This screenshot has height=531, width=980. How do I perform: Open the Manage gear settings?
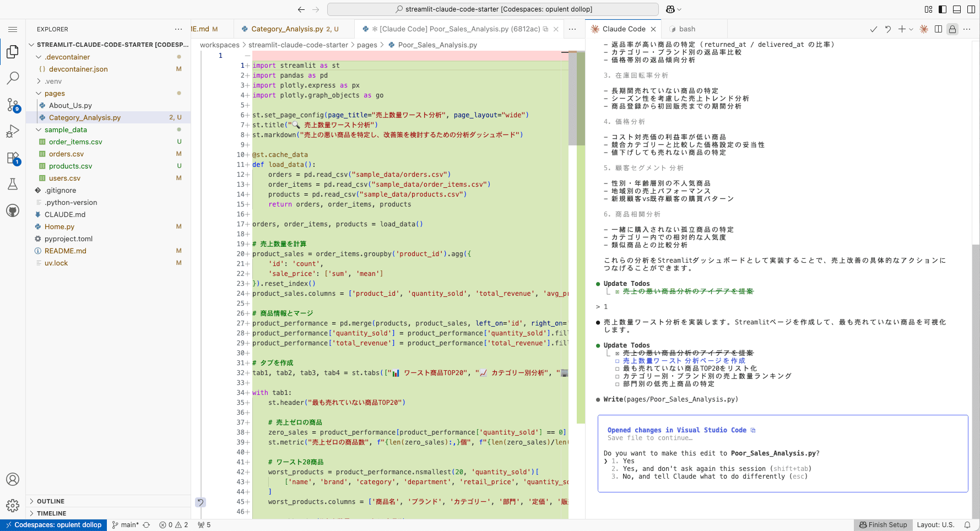pos(13,505)
